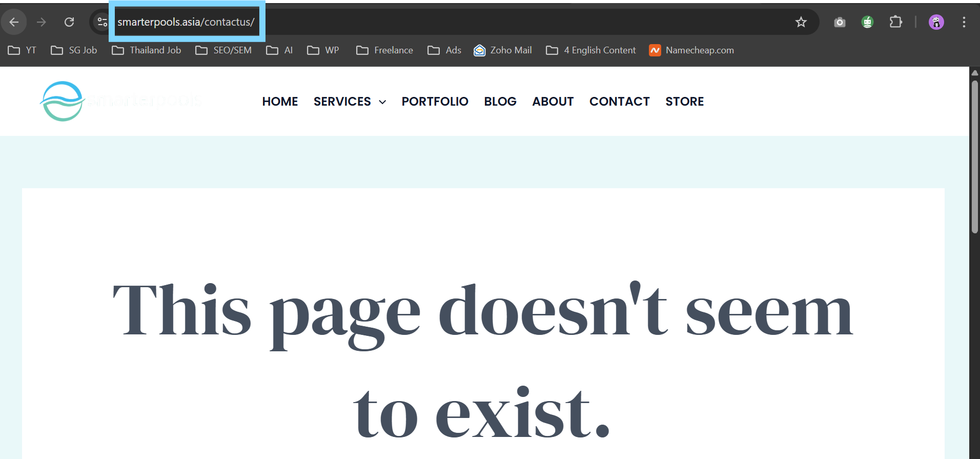Bookmark this page with the star
This screenshot has height=459, width=980.
[x=801, y=22]
